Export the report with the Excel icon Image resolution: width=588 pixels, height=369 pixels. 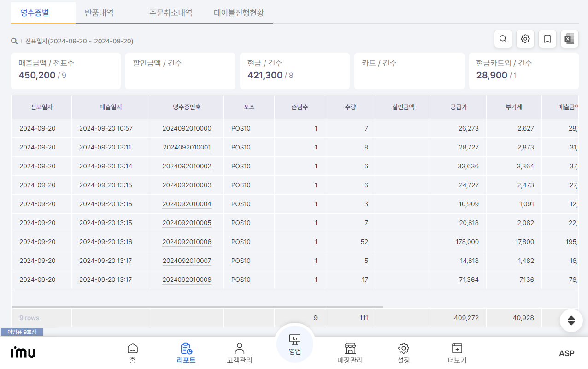[x=570, y=39]
